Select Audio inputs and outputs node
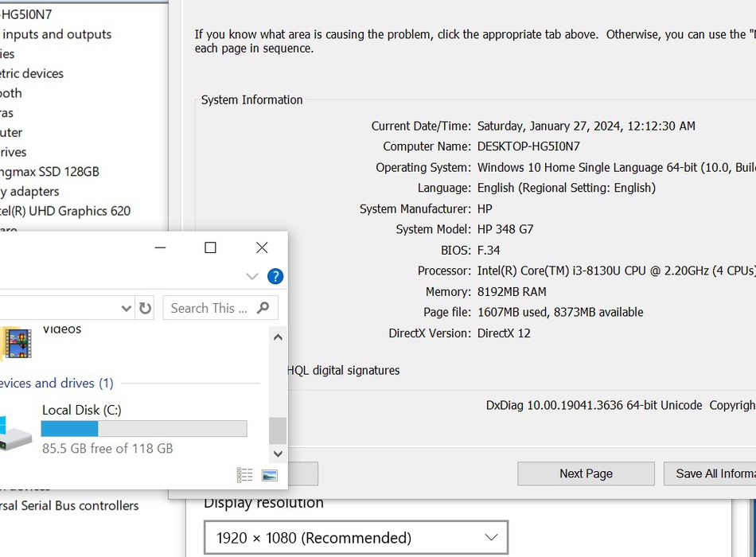Viewport: 756px width, 557px height. [56, 34]
